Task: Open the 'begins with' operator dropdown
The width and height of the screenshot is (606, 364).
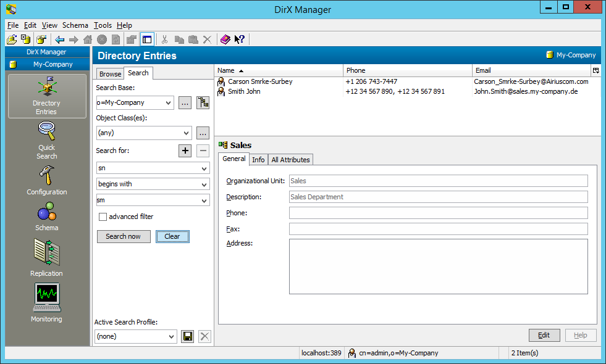Action: click(x=204, y=184)
